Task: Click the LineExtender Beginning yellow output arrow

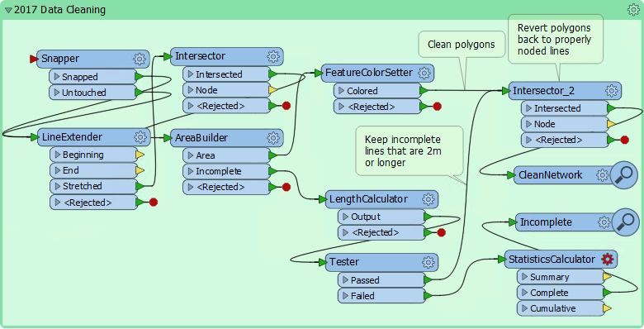Action: click(x=140, y=155)
